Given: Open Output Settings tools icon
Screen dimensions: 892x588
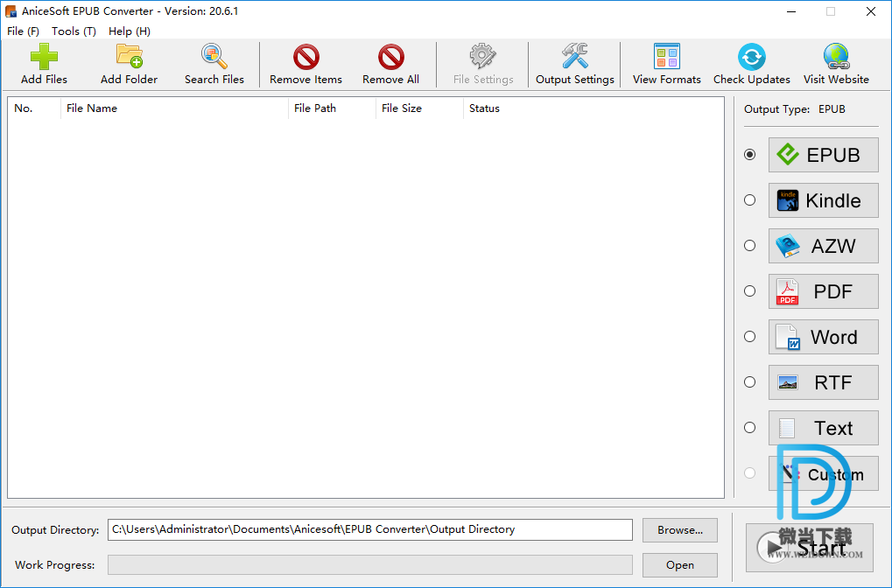Looking at the screenshot, I should tap(574, 58).
